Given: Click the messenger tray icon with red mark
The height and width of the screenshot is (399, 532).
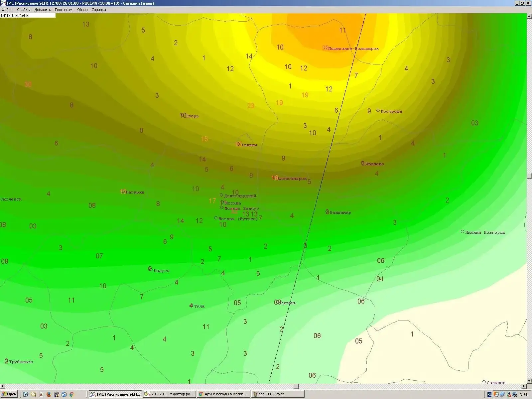Looking at the screenshot, I should (x=508, y=394).
